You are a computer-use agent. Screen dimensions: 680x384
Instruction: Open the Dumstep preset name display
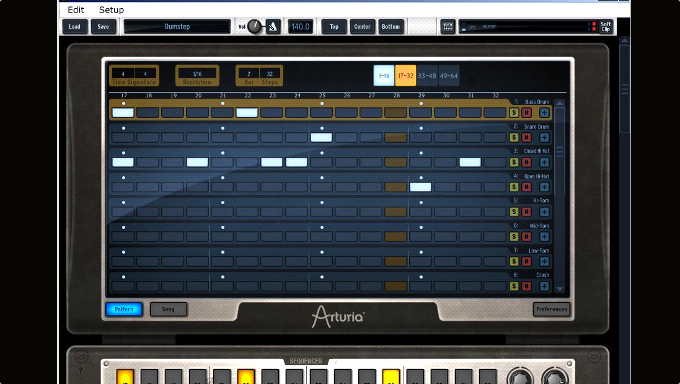point(177,27)
